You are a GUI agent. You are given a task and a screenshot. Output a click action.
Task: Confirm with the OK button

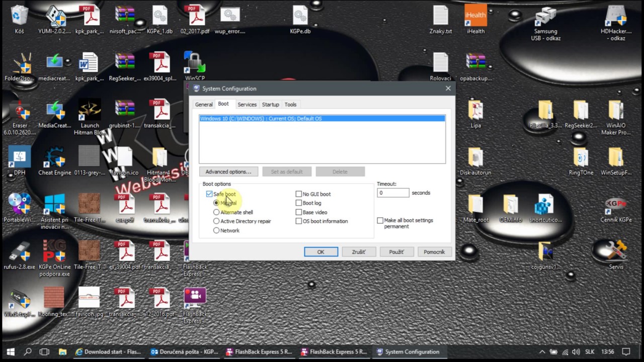point(321,252)
